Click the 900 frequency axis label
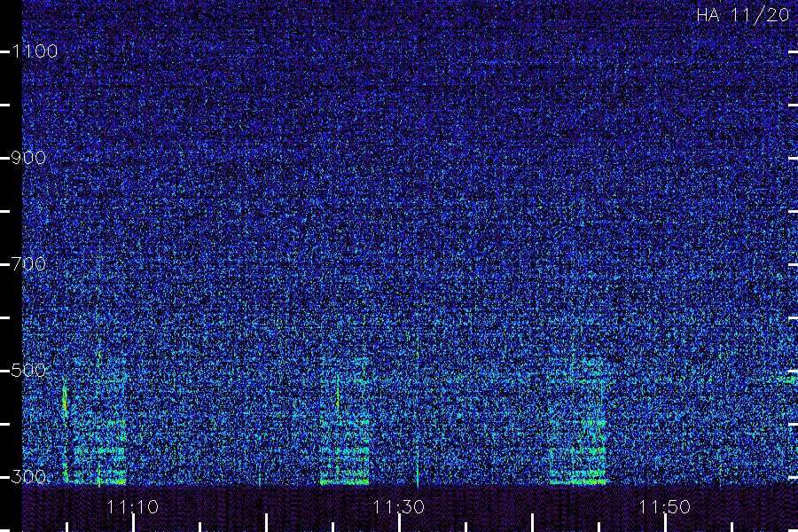This screenshot has height=532, width=798. tap(28, 158)
